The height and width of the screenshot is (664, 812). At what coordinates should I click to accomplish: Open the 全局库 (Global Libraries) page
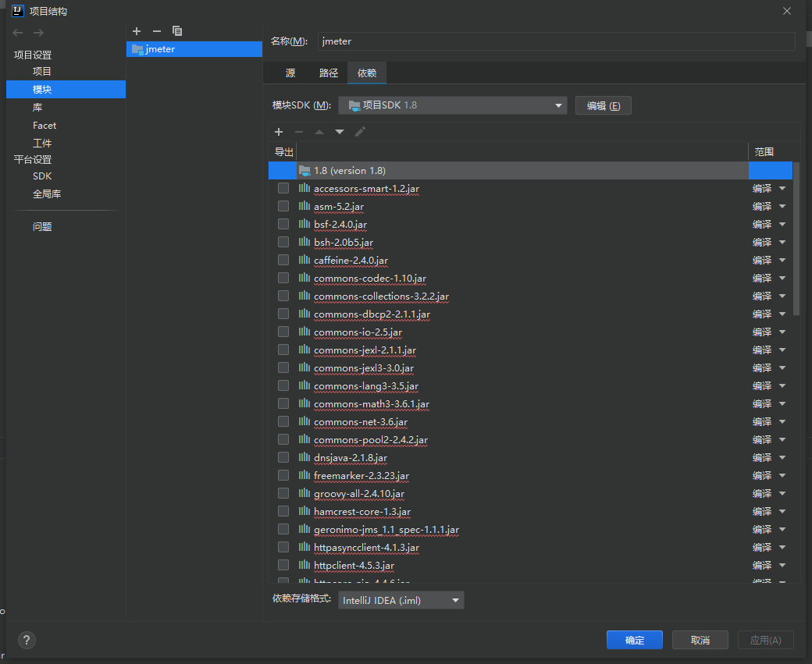47,194
